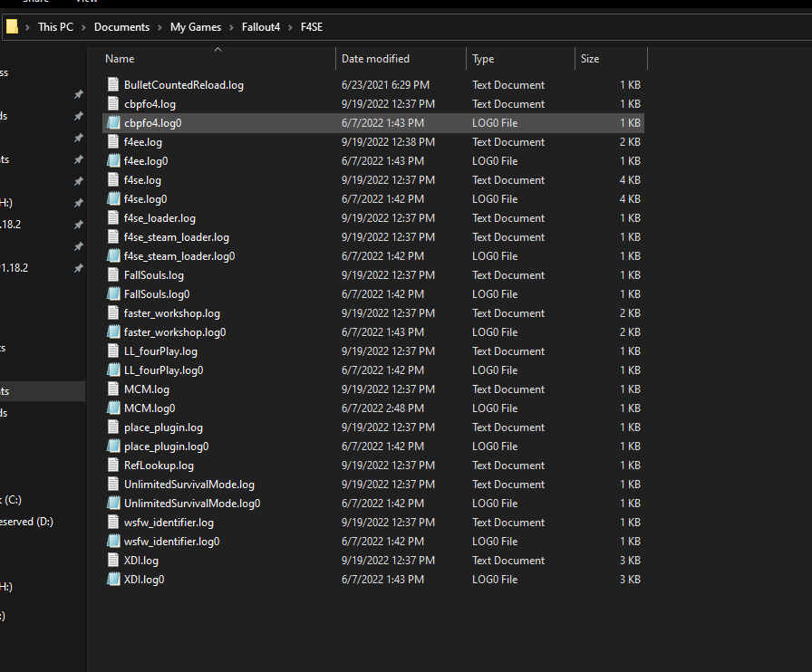Select the (D:) reserved drive in navigation pane
Image resolution: width=812 pixels, height=672 pixels.
pyautogui.click(x=26, y=522)
